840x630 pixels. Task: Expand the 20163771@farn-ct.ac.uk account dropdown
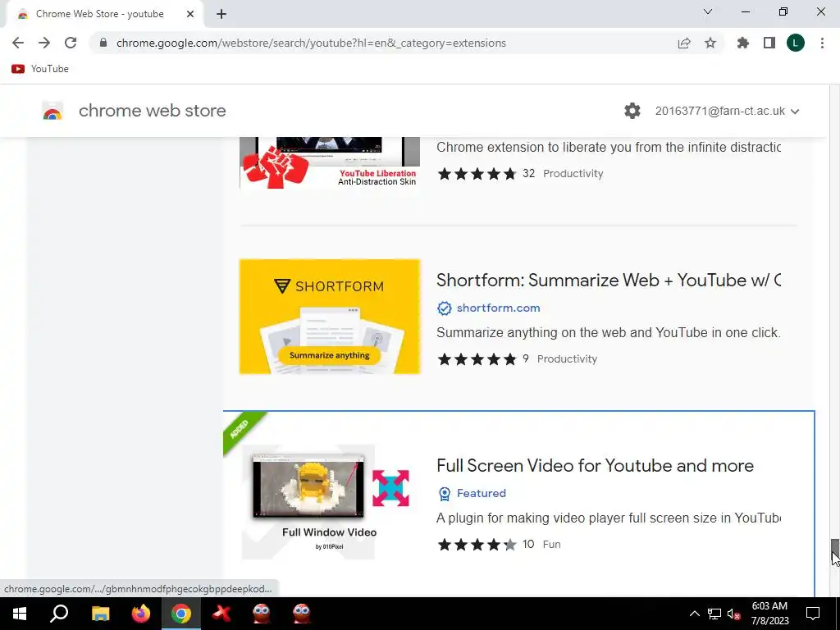coord(727,111)
